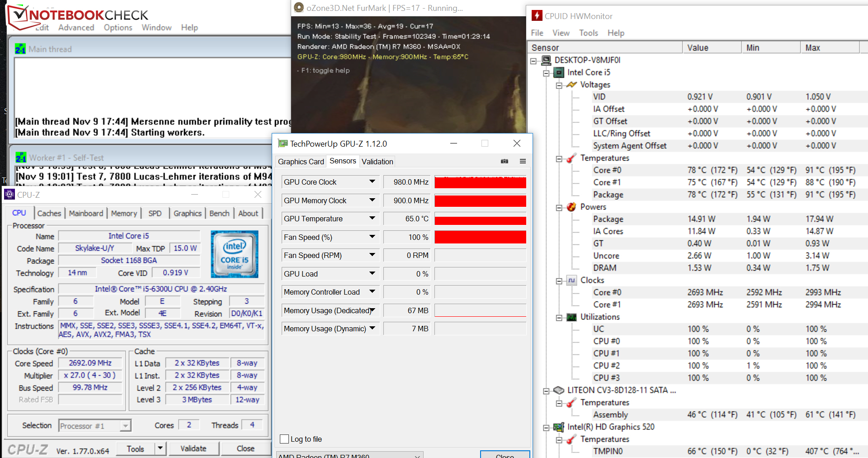This screenshot has height=458, width=868.
Task: Open the GPU Temperature sensor dropdown
Action: (x=372, y=219)
